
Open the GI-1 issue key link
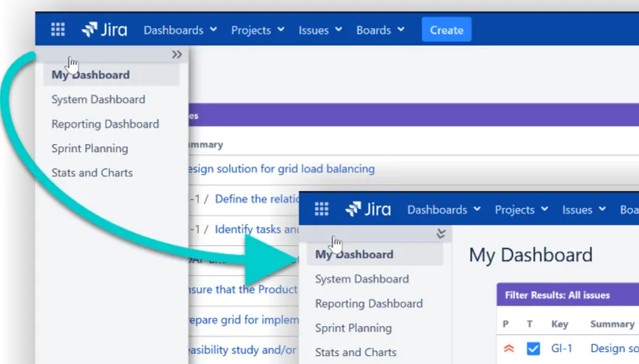tap(562, 349)
